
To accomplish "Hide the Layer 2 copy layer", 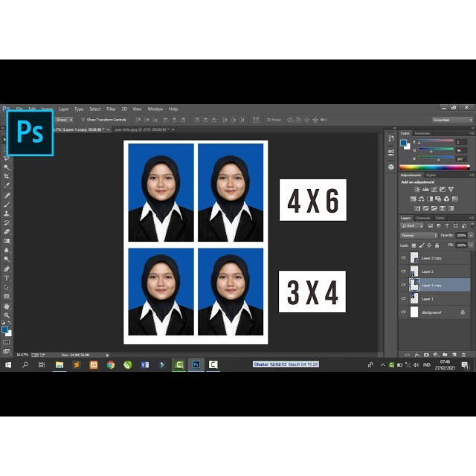I will pyautogui.click(x=403, y=258).
